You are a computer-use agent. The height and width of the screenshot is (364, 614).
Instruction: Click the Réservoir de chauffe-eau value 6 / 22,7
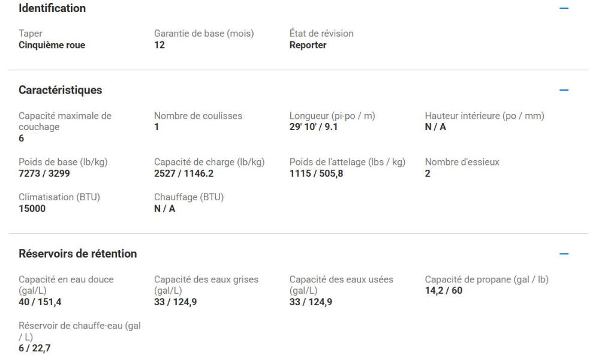point(34,348)
